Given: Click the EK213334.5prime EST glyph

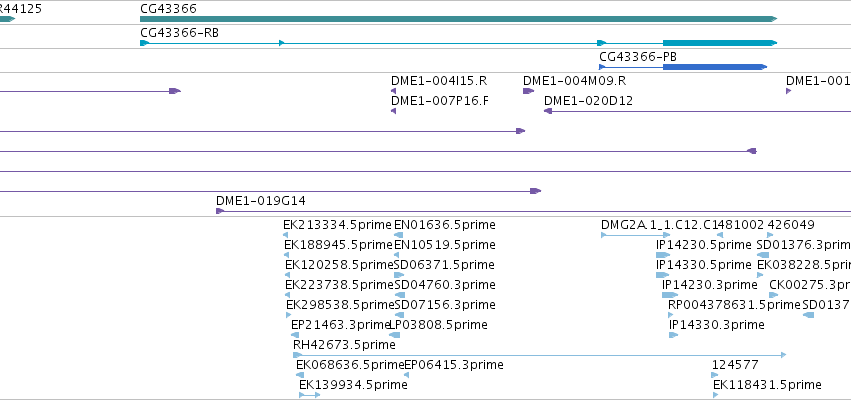Looking at the screenshot, I should pos(285,235).
